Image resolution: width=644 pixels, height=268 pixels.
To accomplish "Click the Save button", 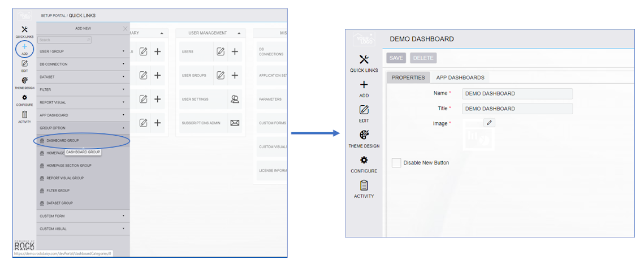I will tap(396, 58).
